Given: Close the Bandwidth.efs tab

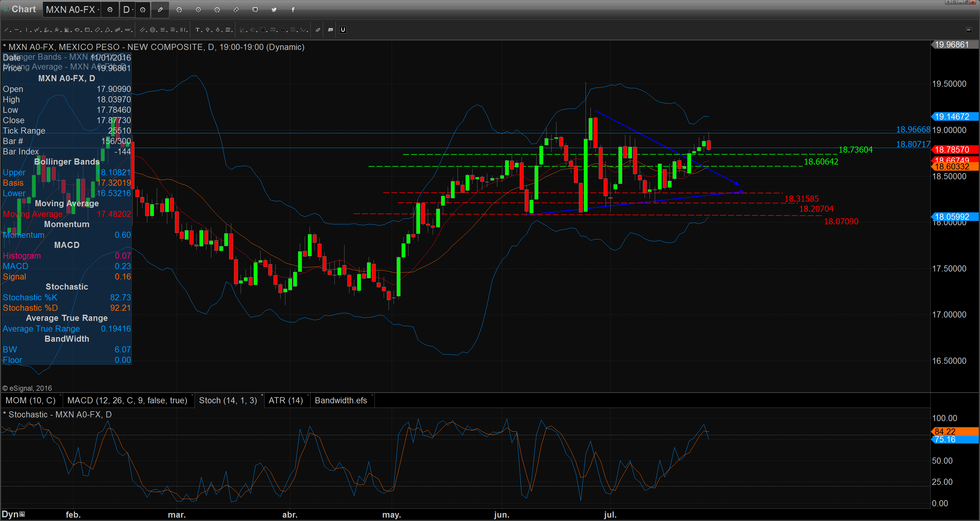Looking at the screenshot, I should point(372,395).
